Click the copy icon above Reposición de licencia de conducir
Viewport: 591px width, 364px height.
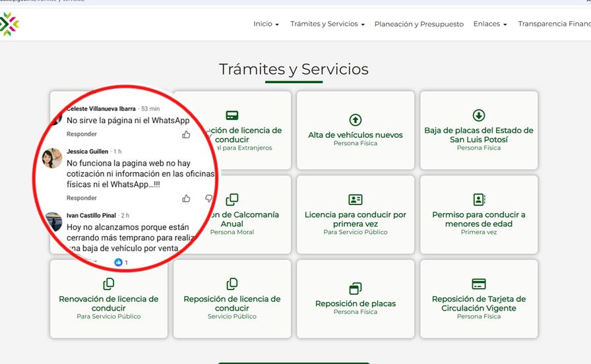(x=232, y=284)
